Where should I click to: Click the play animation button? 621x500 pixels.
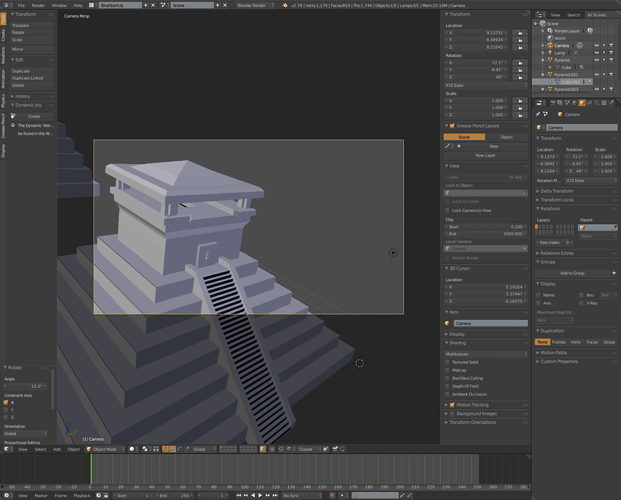(260, 495)
